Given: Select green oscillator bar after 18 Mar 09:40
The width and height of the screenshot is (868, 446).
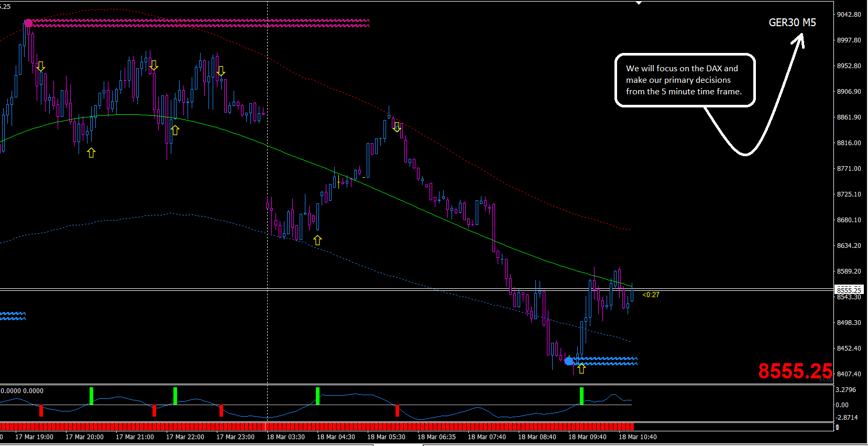Looking at the screenshot, I should [x=581, y=396].
